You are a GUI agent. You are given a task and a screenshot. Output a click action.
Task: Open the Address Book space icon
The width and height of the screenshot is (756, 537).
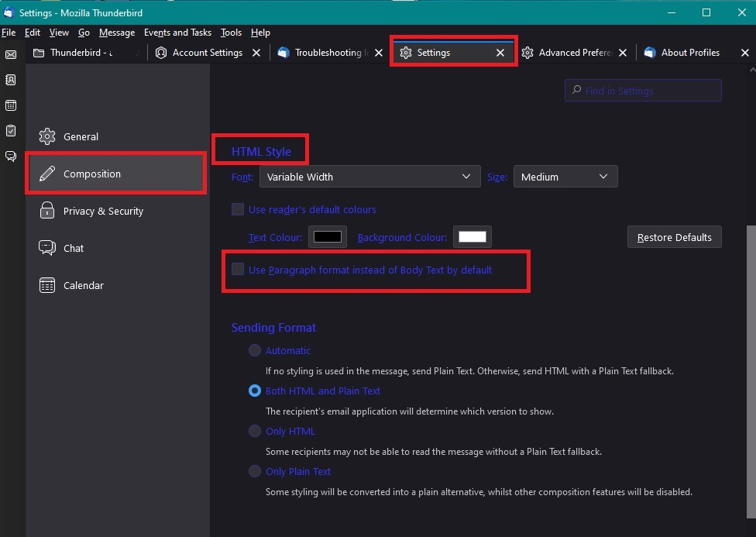[11, 80]
